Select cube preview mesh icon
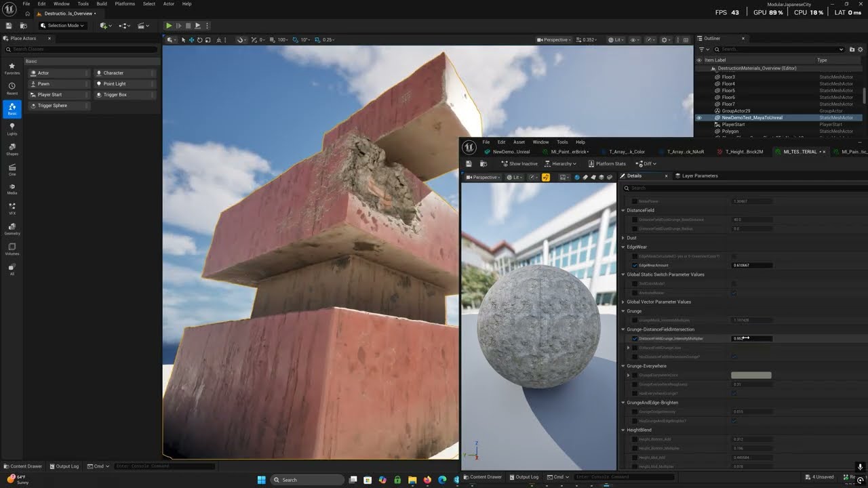The image size is (868, 488). tap(601, 178)
